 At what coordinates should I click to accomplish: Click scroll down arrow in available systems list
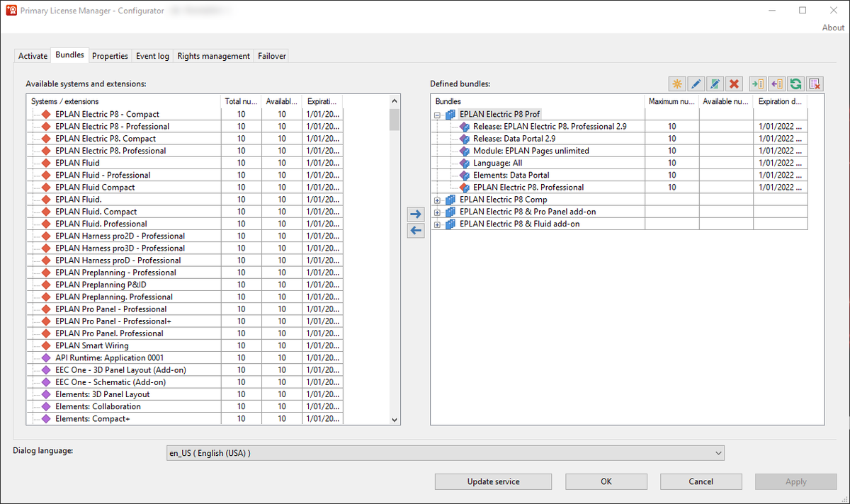coord(395,420)
